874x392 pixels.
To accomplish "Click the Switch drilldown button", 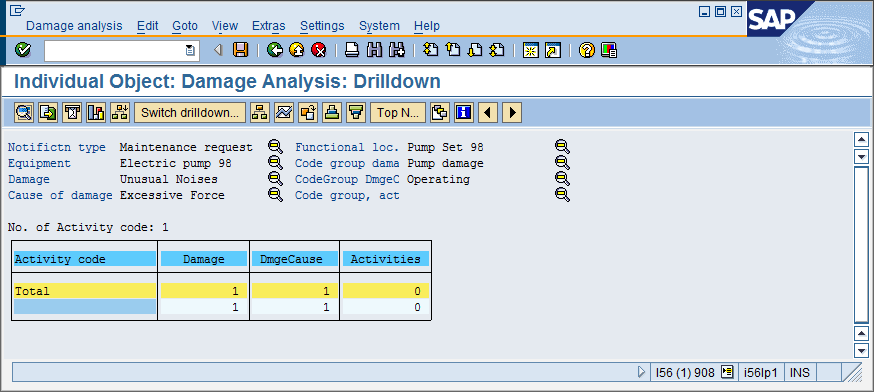I will coord(190,113).
